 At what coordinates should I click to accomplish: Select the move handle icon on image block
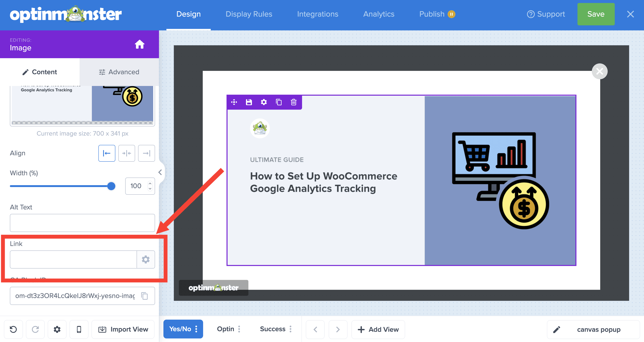(x=234, y=102)
